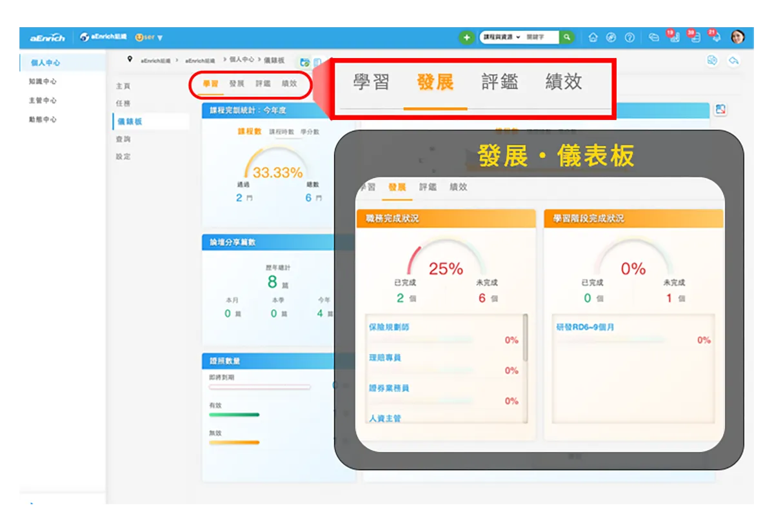Open the home icon in the top toolbar

594,37
